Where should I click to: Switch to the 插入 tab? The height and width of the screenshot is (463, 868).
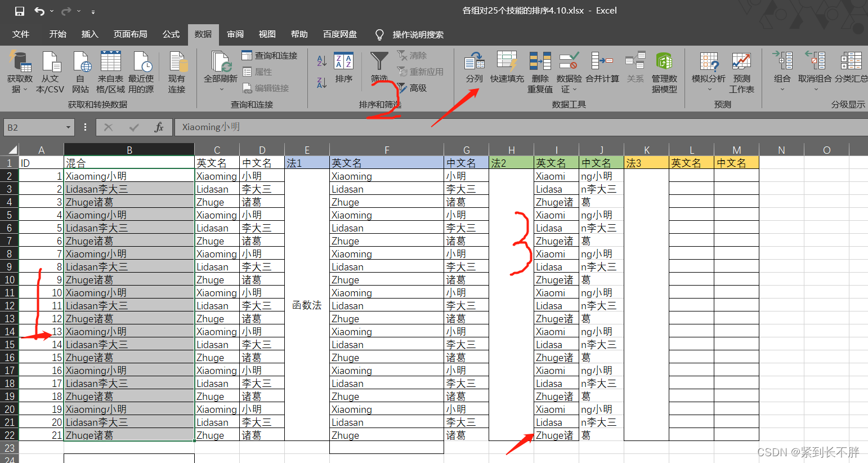point(90,34)
